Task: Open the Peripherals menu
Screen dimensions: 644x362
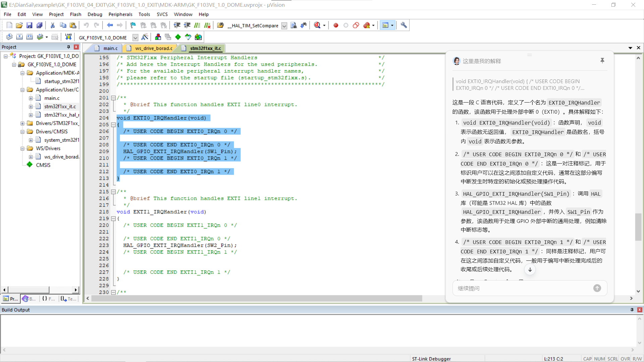Action: pos(120,14)
